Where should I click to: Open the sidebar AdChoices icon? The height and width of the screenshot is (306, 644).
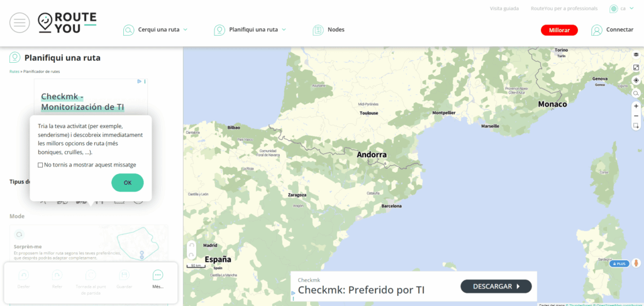pyautogui.click(x=140, y=81)
